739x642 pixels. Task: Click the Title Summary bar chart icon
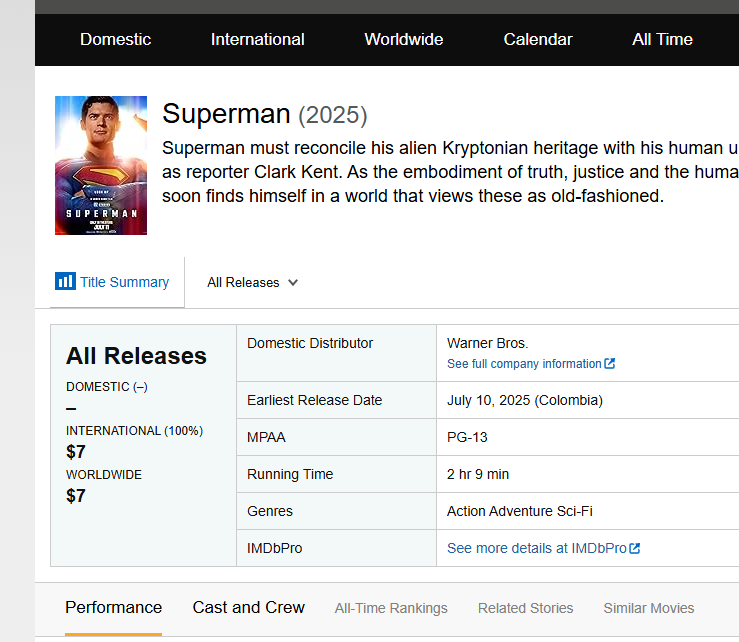click(65, 281)
